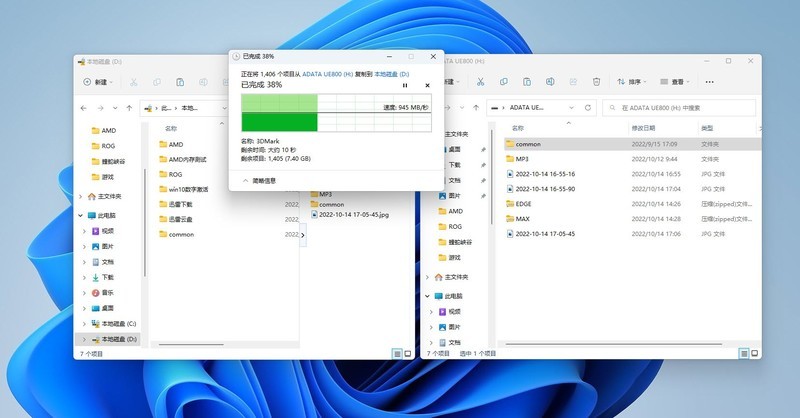Refresh the ADATA UE800 folder view

click(x=588, y=108)
